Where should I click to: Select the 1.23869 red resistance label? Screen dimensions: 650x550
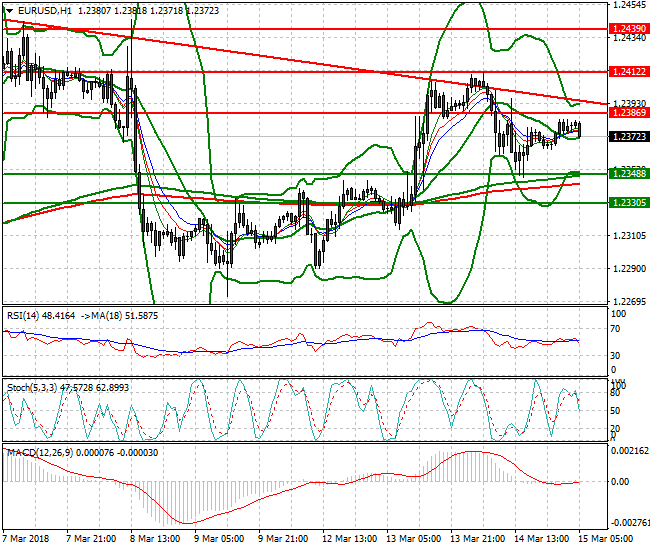pyautogui.click(x=629, y=113)
